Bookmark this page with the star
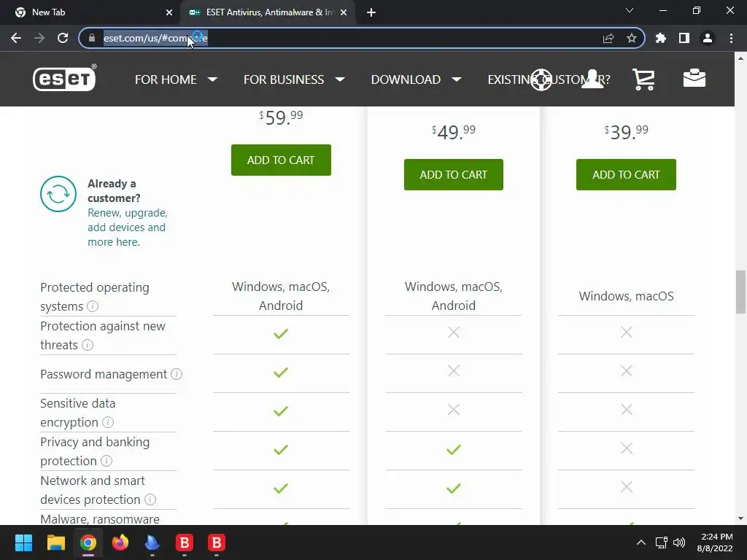Screen dimensions: 747x560 [632, 38]
